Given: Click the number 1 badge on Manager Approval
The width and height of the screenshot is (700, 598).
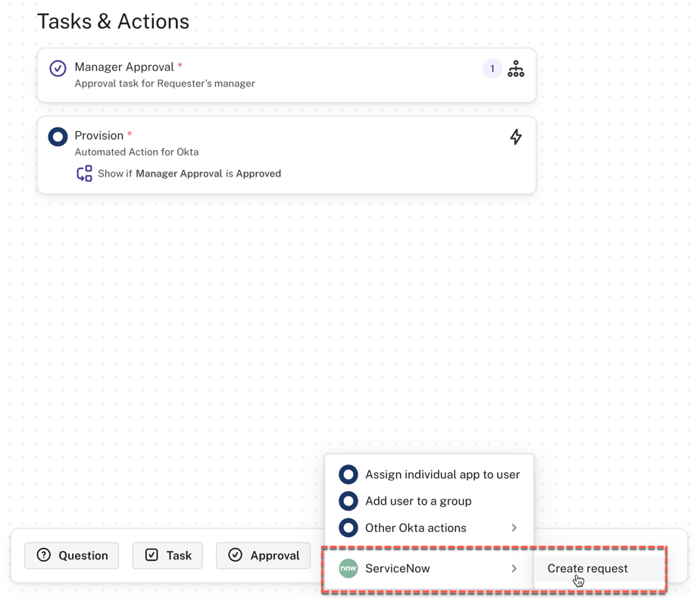Looking at the screenshot, I should point(492,69).
